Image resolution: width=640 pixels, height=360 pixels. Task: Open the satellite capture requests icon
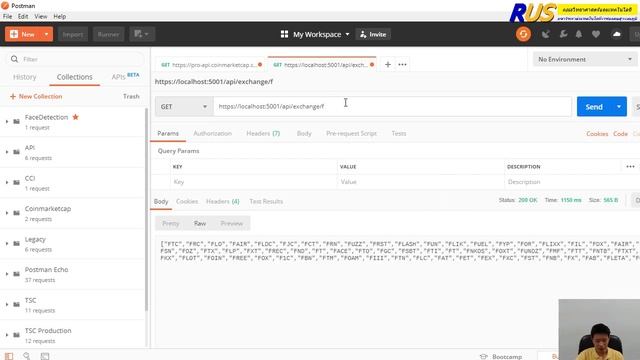click(x=546, y=35)
